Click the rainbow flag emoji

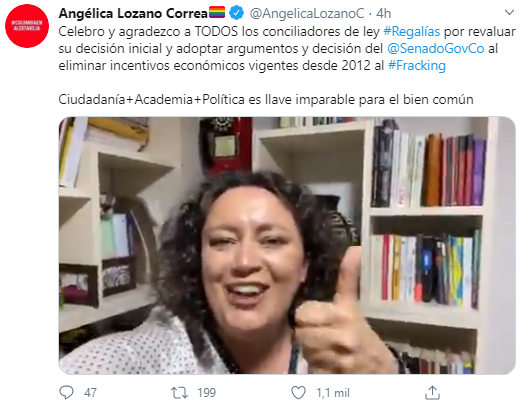pyautogui.click(x=217, y=12)
